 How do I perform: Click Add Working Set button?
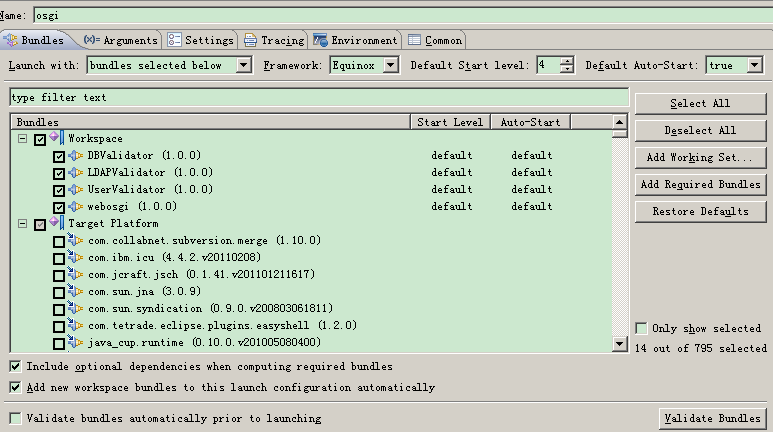pyautogui.click(x=700, y=158)
